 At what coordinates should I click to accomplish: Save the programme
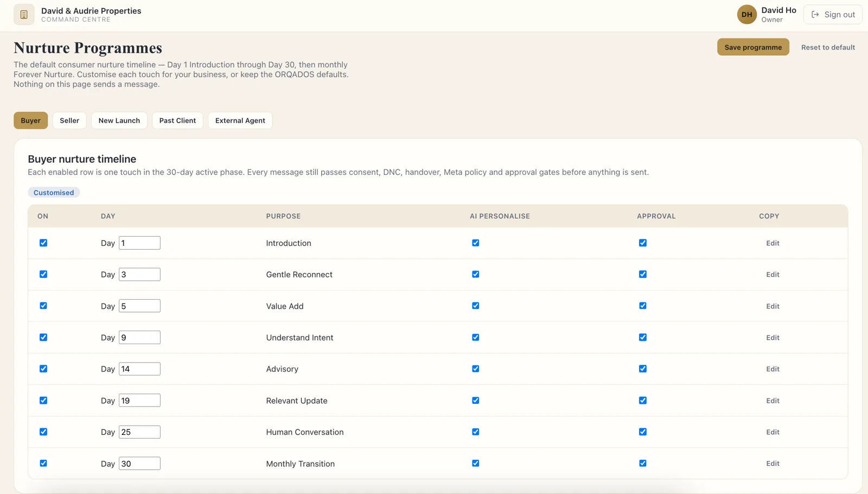[x=753, y=47]
